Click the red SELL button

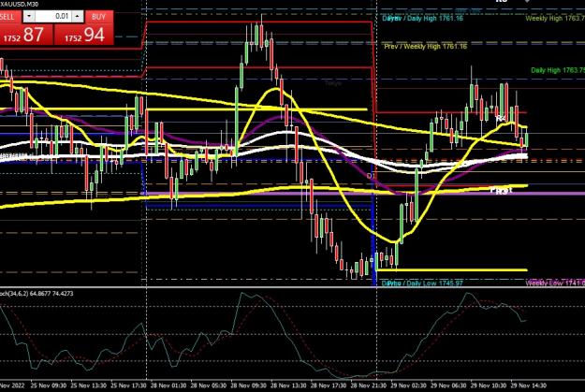point(10,17)
